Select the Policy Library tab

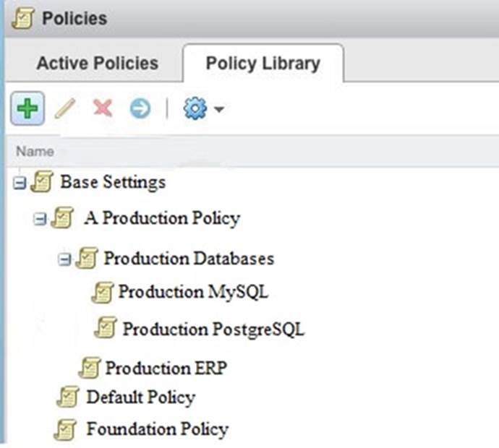[263, 63]
